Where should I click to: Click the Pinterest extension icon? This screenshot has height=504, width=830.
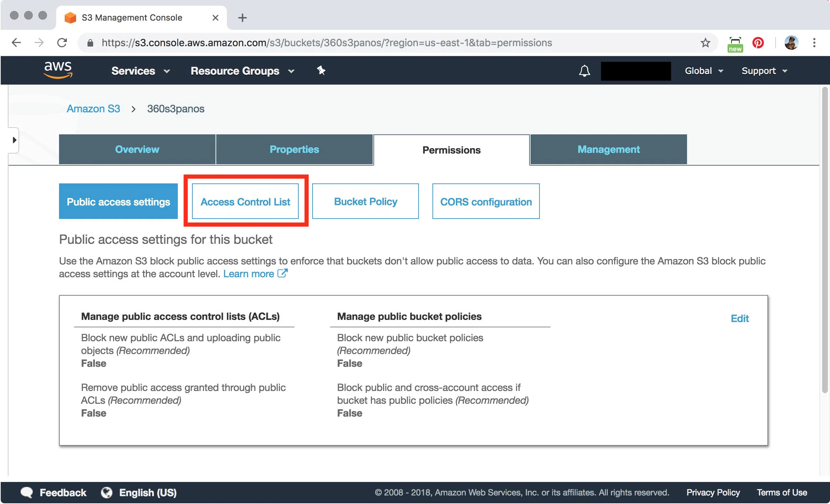[x=758, y=43]
